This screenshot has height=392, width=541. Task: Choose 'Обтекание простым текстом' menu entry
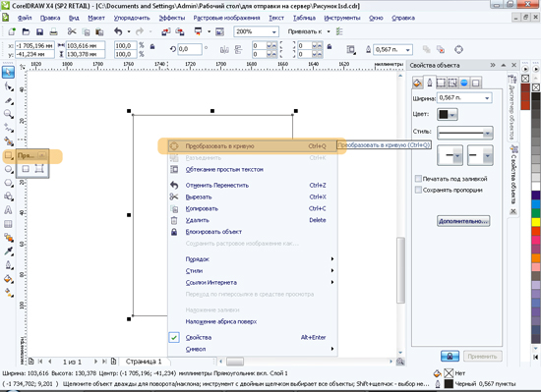[x=253, y=170]
